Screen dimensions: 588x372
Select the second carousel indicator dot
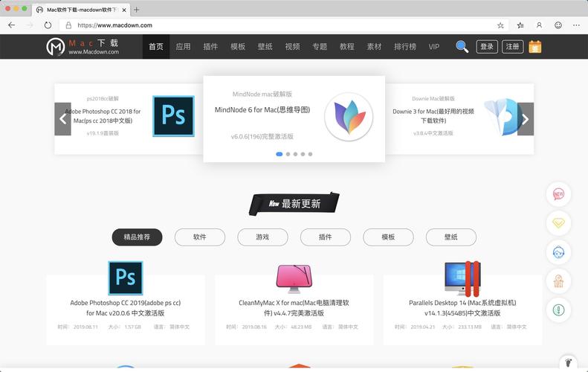[288, 154]
